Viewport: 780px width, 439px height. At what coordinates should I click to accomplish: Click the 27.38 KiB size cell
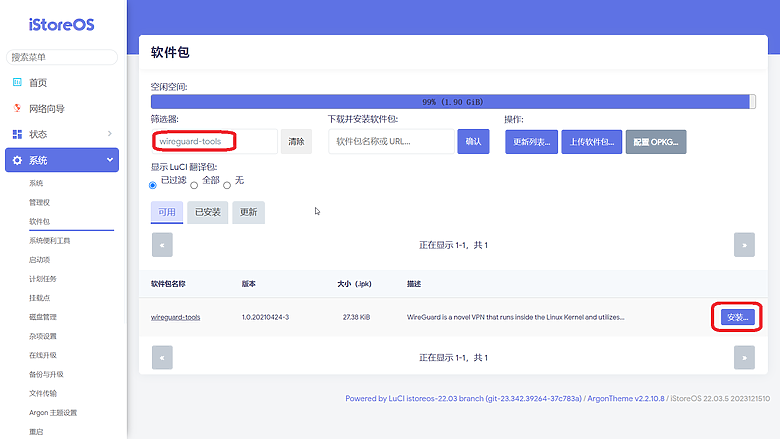pyautogui.click(x=356, y=317)
